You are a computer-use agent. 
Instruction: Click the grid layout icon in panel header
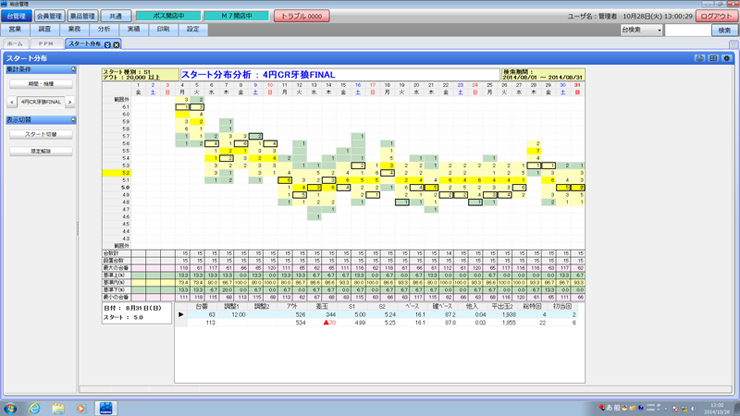click(x=713, y=58)
